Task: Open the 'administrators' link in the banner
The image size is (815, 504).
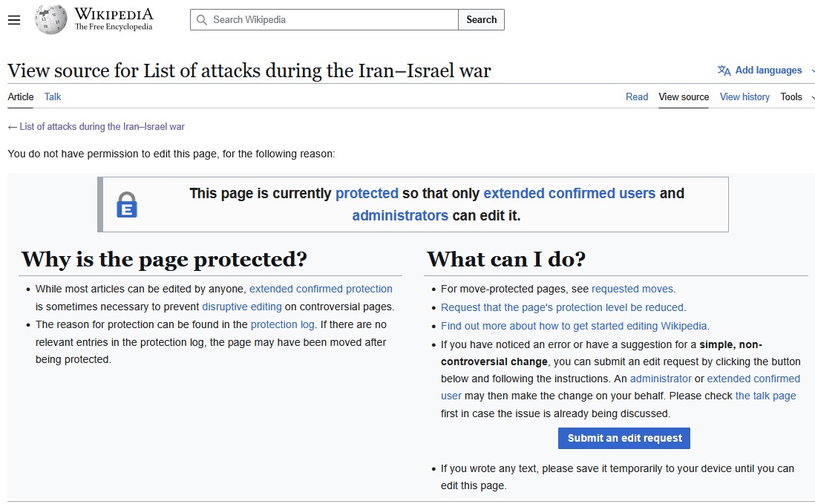Action: pyautogui.click(x=399, y=215)
